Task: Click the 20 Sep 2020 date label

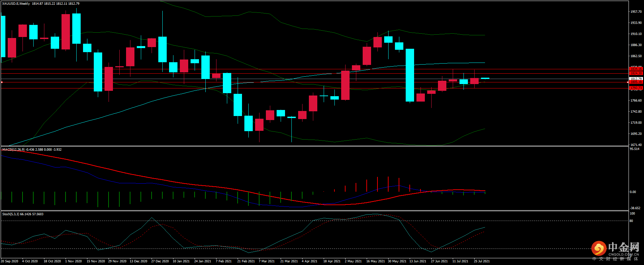Action: click(9, 261)
